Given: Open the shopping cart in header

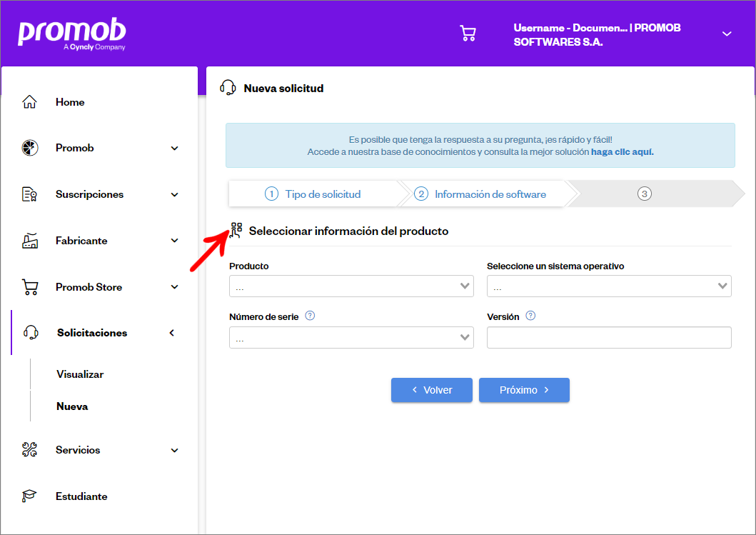Looking at the screenshot, I should pos(468,34).
